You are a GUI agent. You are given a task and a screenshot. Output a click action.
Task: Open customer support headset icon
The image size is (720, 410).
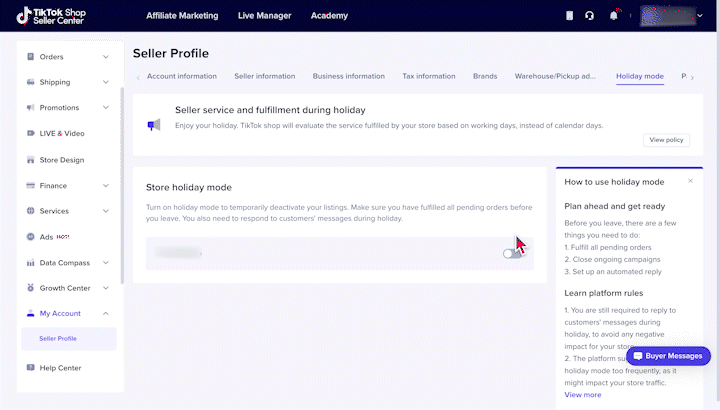pyautogui.click(x=590, y=16)
